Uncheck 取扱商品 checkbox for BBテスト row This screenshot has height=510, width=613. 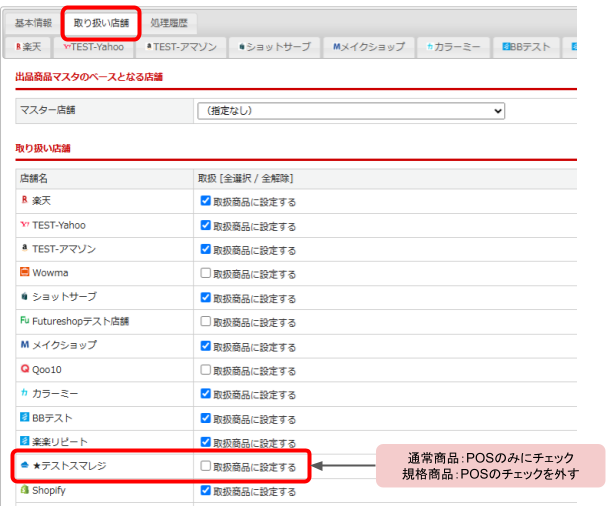pos(206,419)
